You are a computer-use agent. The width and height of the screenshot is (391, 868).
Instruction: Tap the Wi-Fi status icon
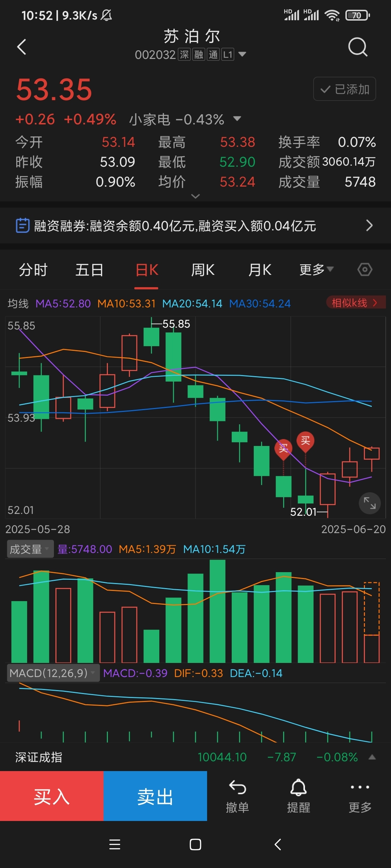(x=332, y=15)
